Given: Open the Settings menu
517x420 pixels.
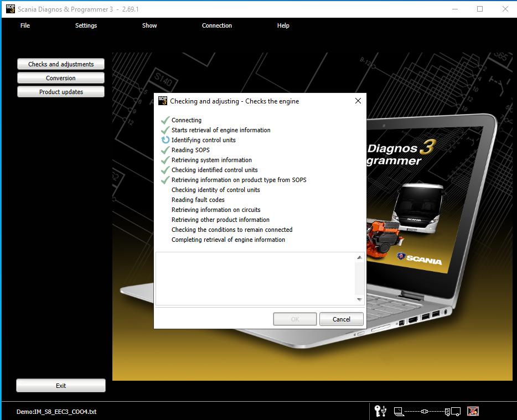Looking at the screenshot, I should tap(86, 25).
